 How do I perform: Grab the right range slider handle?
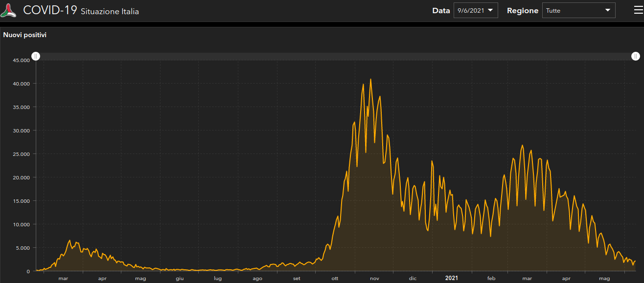tap(636, 56)
